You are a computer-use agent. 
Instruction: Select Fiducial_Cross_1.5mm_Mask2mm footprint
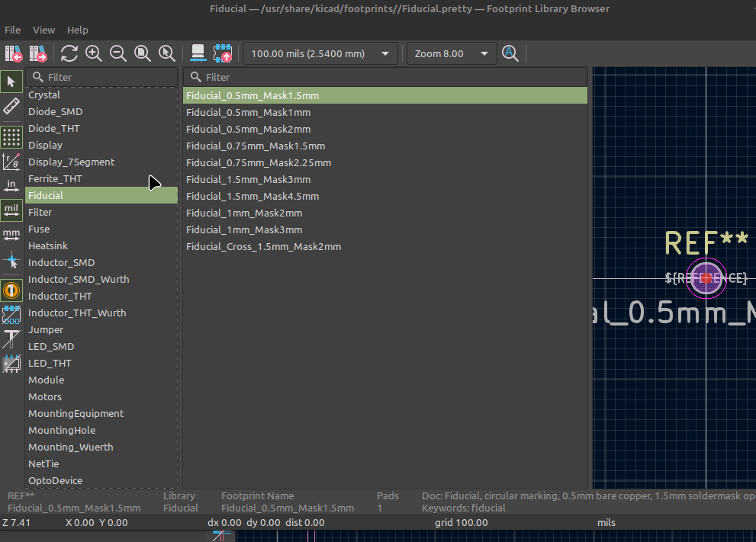[x=263, y=246]
